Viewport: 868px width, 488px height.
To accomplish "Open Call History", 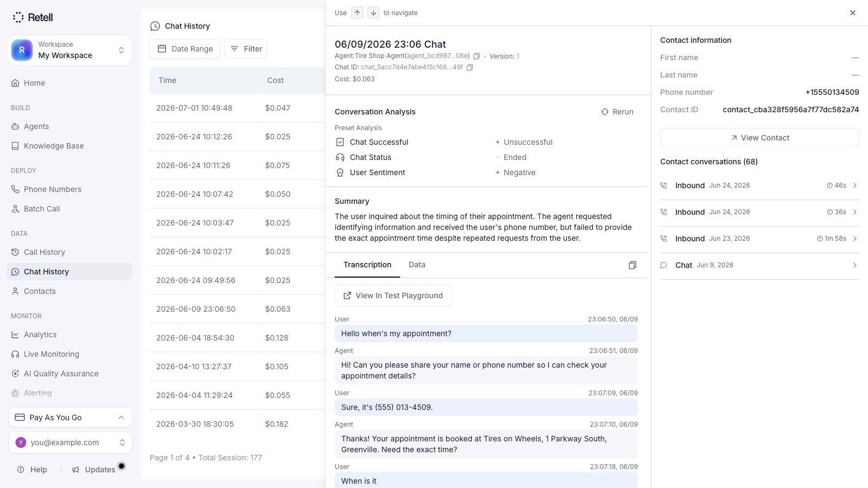I will [x=69, y=252].
